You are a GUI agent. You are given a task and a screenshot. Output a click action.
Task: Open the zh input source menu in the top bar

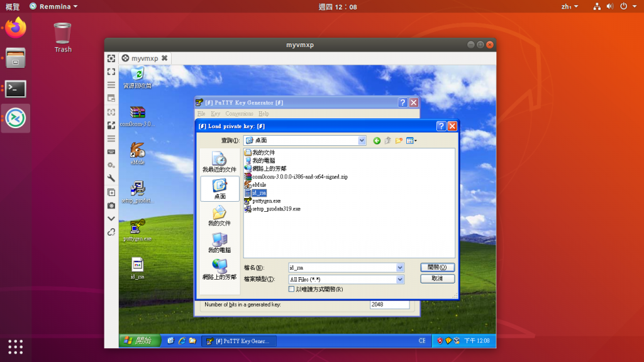click(570, 6)
